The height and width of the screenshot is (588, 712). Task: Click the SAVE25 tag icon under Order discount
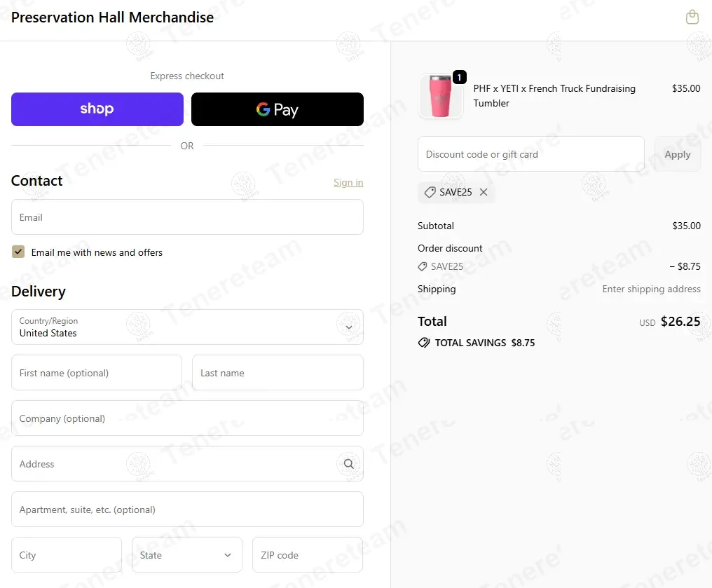point(423,266)
